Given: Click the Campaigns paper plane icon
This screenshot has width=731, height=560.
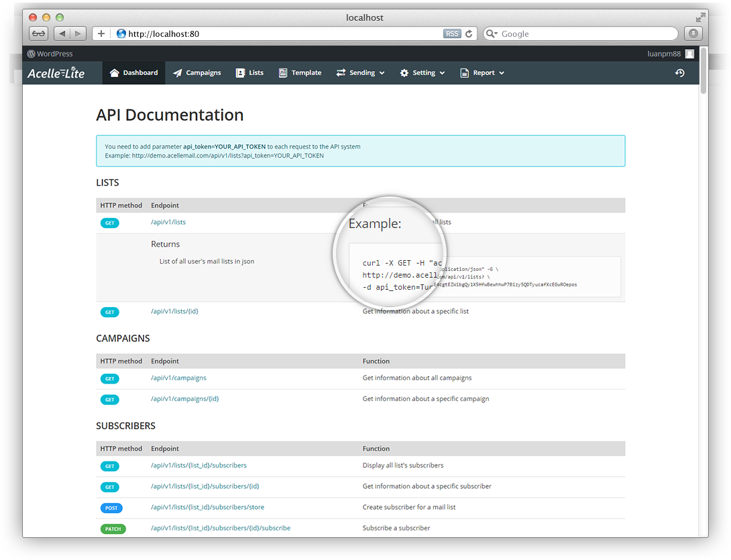Looking at the screenshot, I should (177, 72).
